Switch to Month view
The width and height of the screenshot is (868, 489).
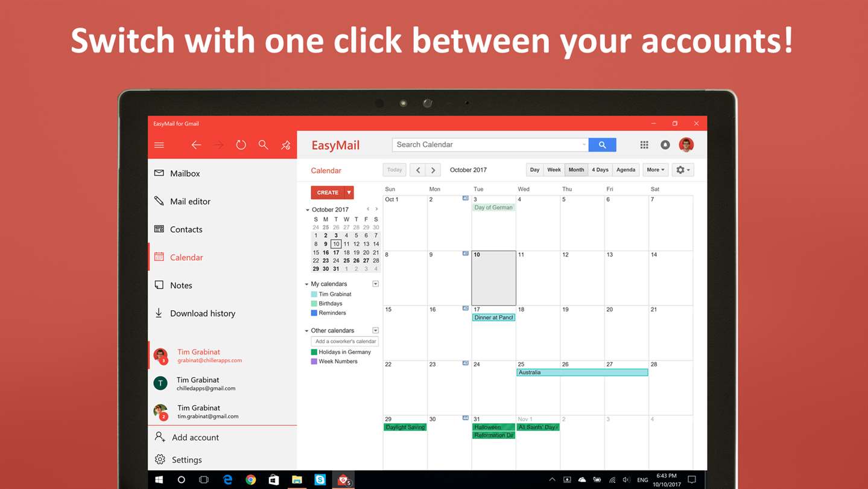coord(576,170)
